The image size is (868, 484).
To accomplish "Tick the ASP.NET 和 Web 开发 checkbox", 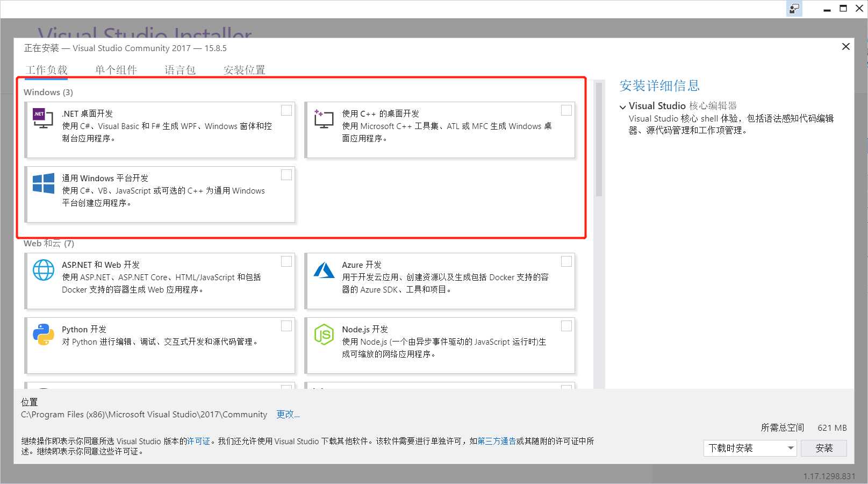I will pyautogui.click(x=286, y=261).
